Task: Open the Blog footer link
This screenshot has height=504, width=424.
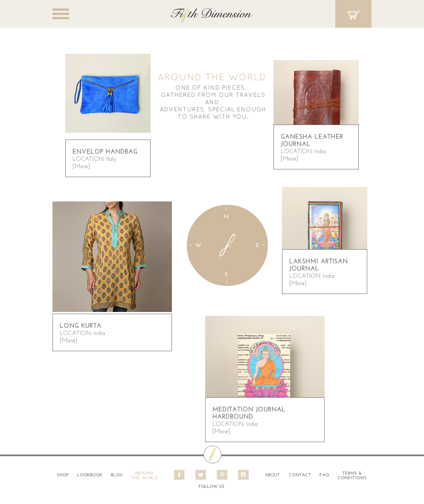Action: [x=116, y=475]
